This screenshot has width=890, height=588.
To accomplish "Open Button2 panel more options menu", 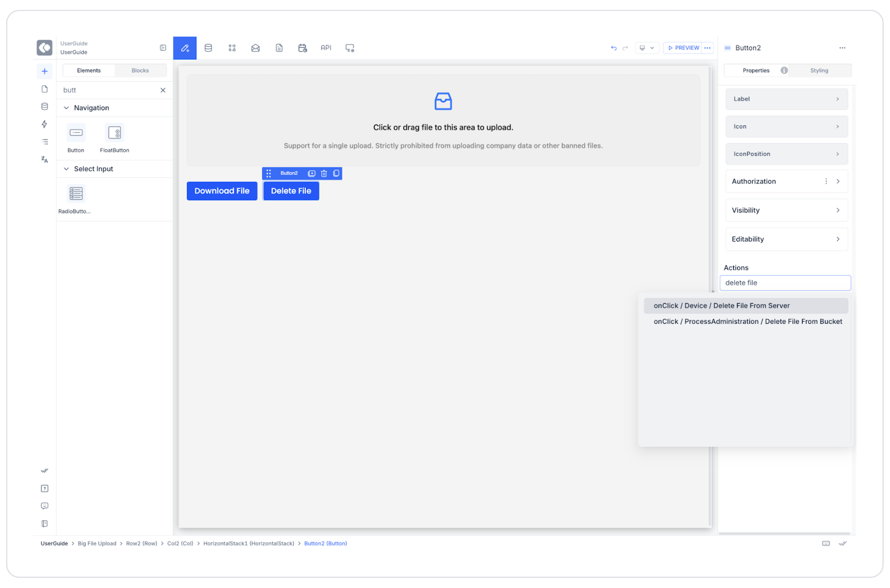I will [x=842, y=48].
